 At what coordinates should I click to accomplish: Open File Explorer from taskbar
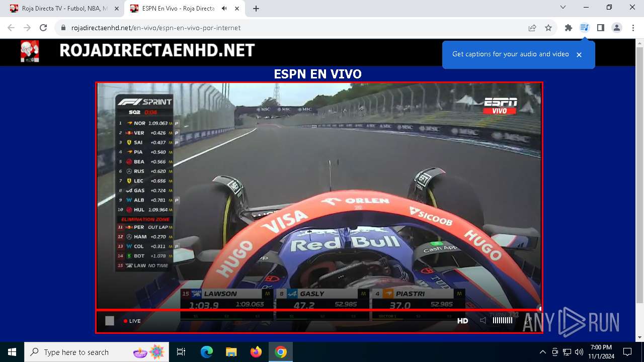[231, 352]
